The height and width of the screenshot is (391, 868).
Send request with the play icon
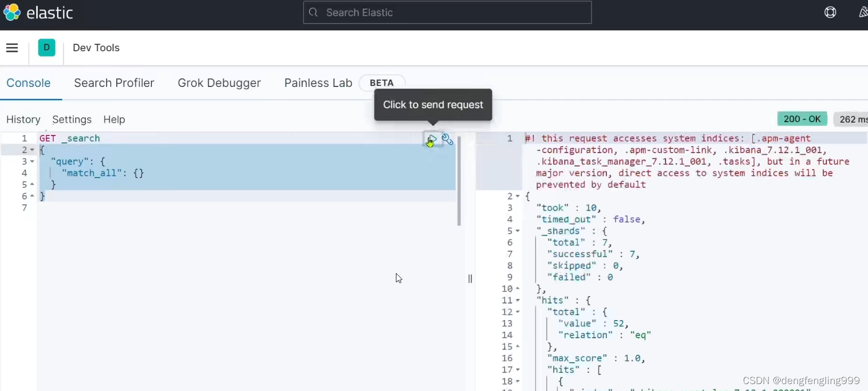click(x=432, y=140)
